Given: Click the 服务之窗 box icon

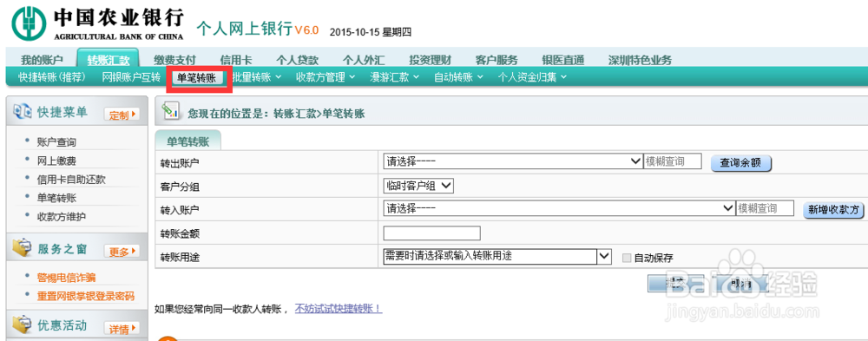Looking at the screenshot, I should pos(23,248).
